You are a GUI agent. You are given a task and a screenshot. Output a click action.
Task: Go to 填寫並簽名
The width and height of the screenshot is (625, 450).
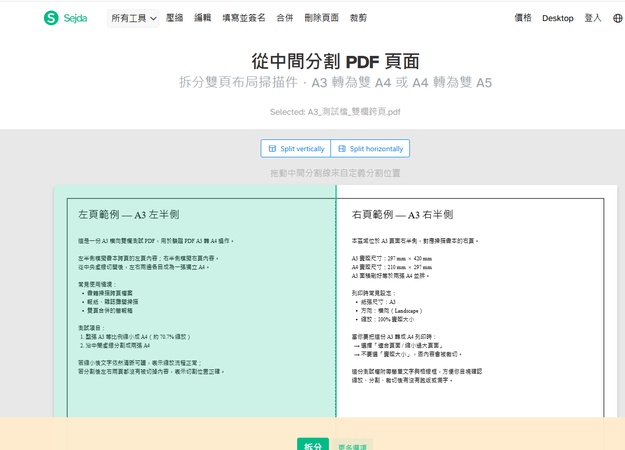tap(244, 18)
